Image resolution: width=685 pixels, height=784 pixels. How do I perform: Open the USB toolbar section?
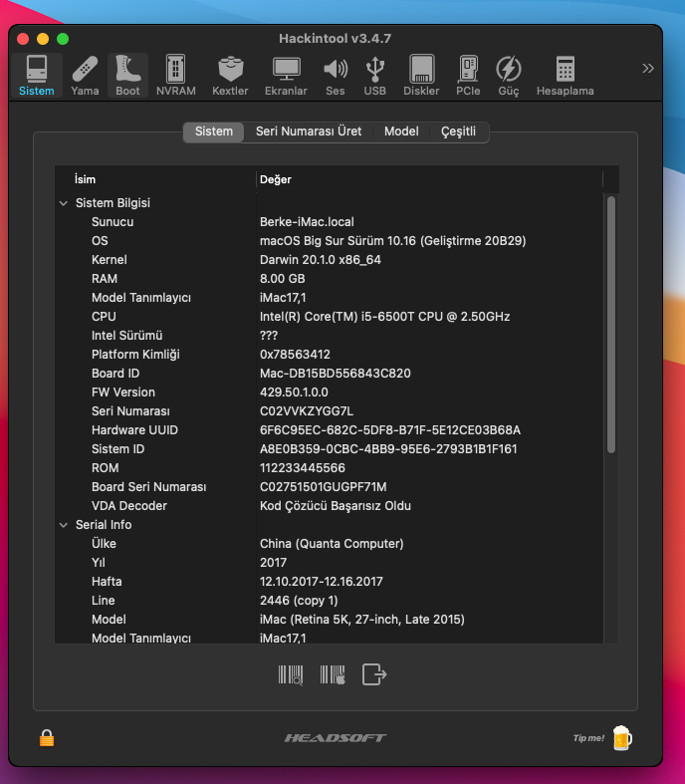(x=375, y=76)
